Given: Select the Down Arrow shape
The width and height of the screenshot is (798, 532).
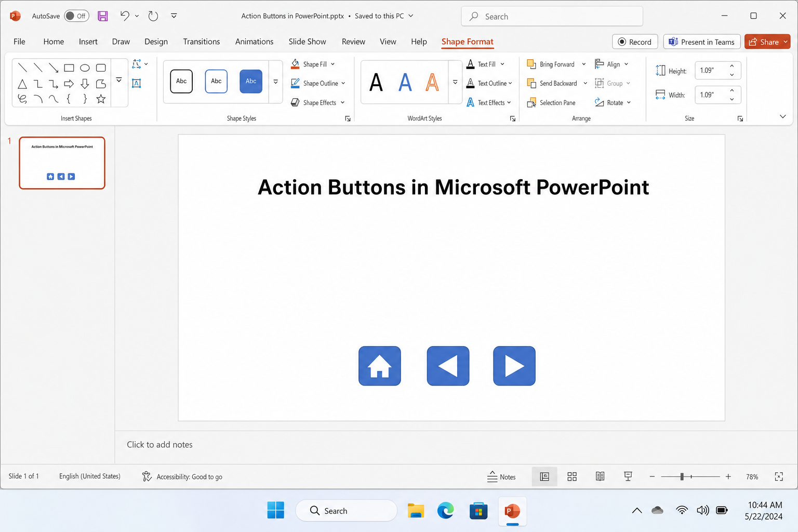Looking at the screenshot, I should pos(85,84).
